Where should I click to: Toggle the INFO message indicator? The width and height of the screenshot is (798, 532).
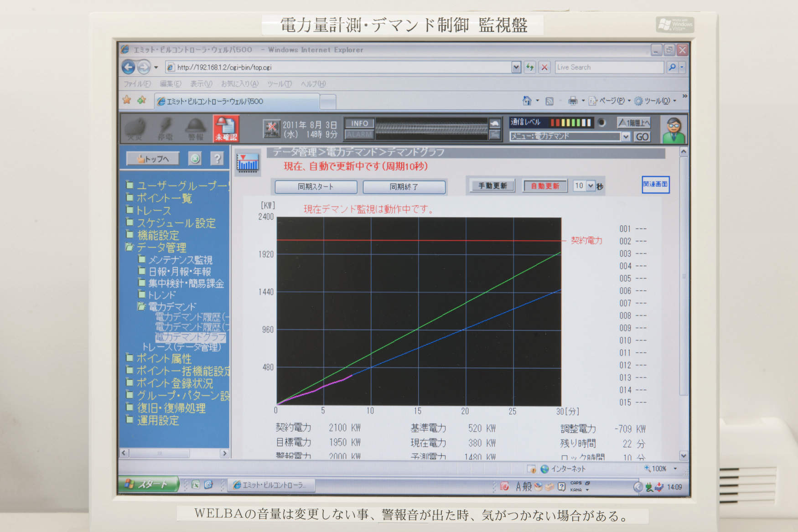pyautogui.click(x=359, y=124)
